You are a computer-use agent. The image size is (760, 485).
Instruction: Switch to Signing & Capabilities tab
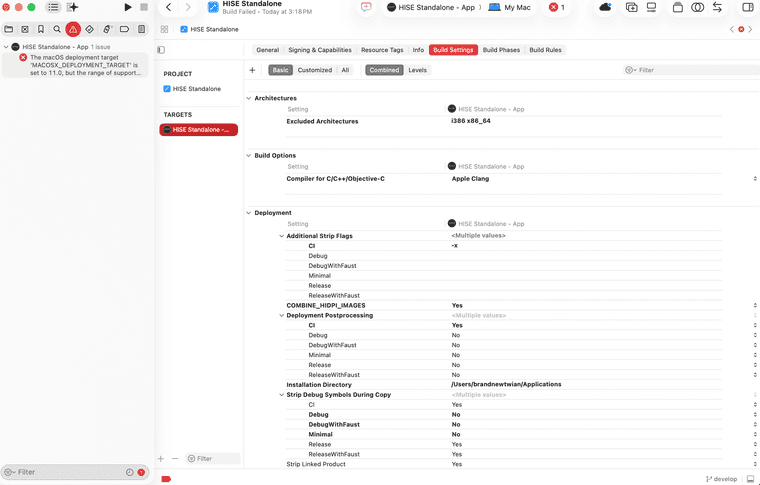tap(320, 50)
